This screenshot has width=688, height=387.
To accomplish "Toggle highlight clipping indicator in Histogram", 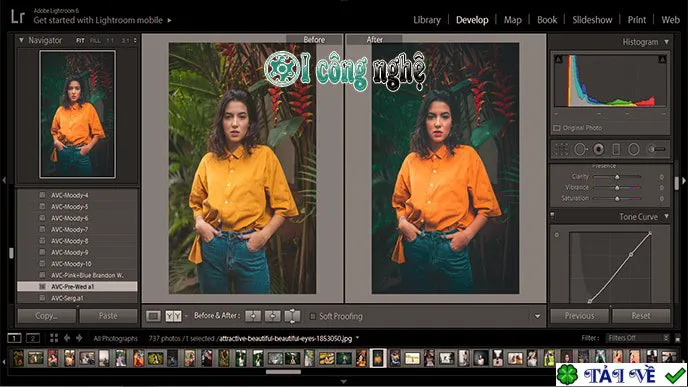I will 662,59.
